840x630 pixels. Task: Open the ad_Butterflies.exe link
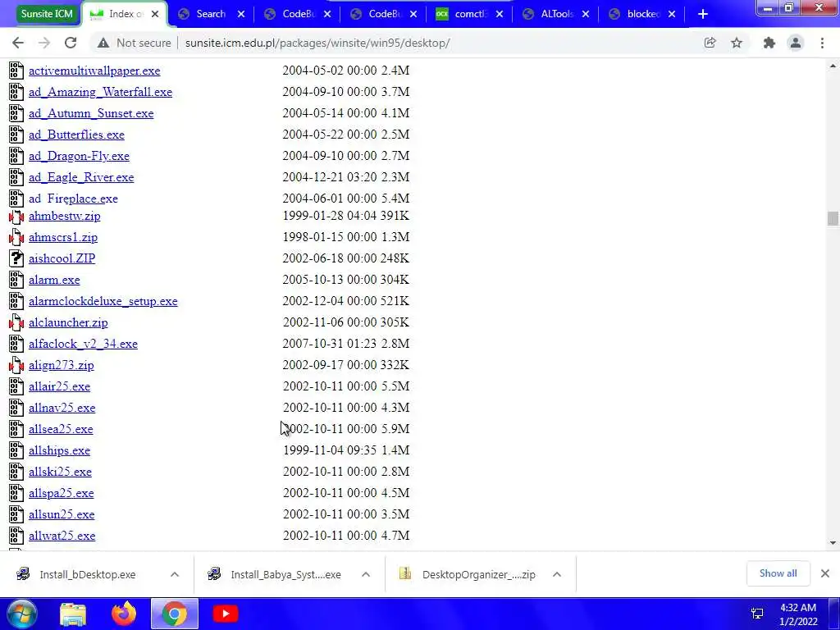(x=76, y=135)
